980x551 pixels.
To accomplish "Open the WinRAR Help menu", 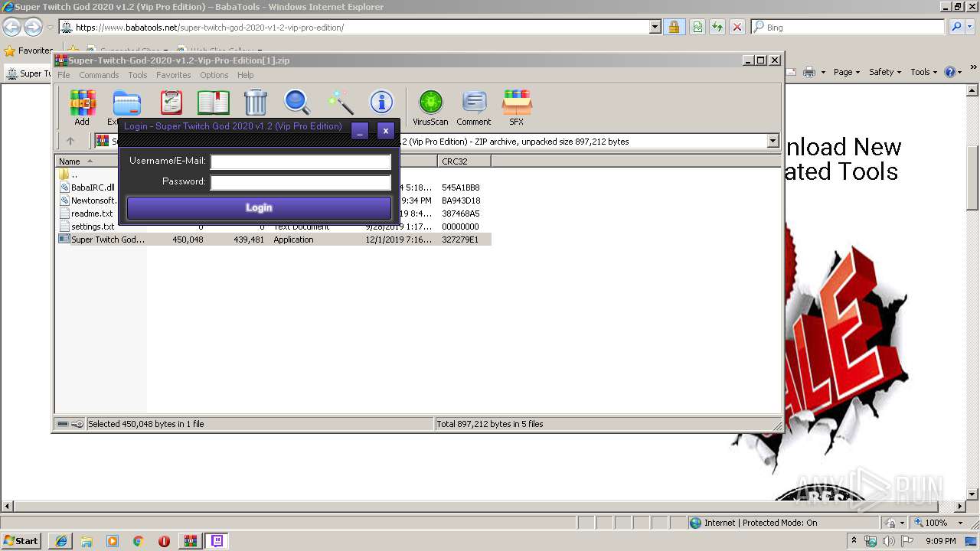I will [x=245, y=75].
